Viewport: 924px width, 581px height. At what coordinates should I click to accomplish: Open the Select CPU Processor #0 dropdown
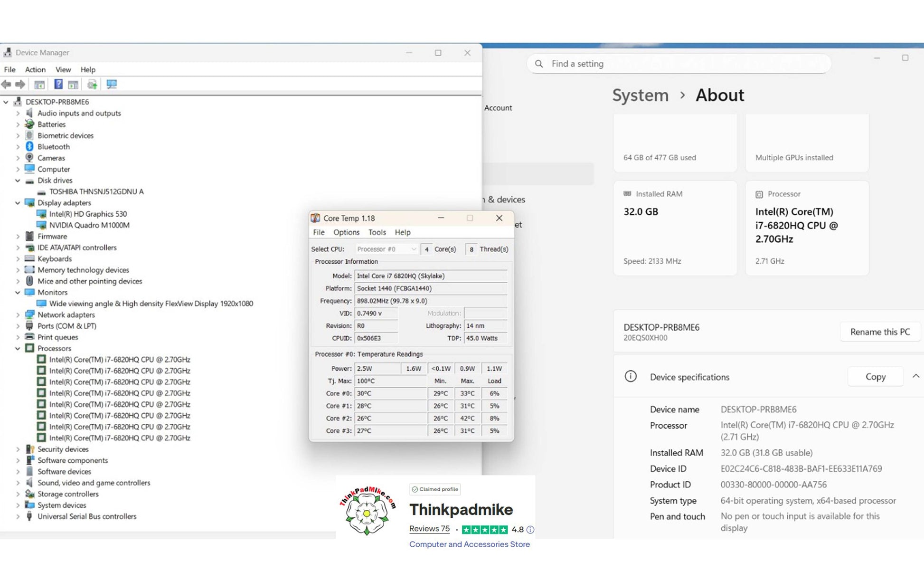[387, 249]
